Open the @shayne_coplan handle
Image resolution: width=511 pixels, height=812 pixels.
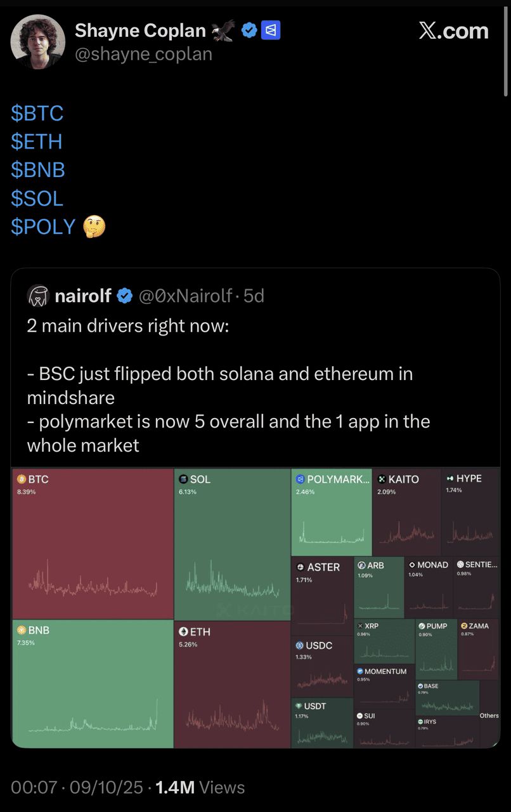[143, 55]
